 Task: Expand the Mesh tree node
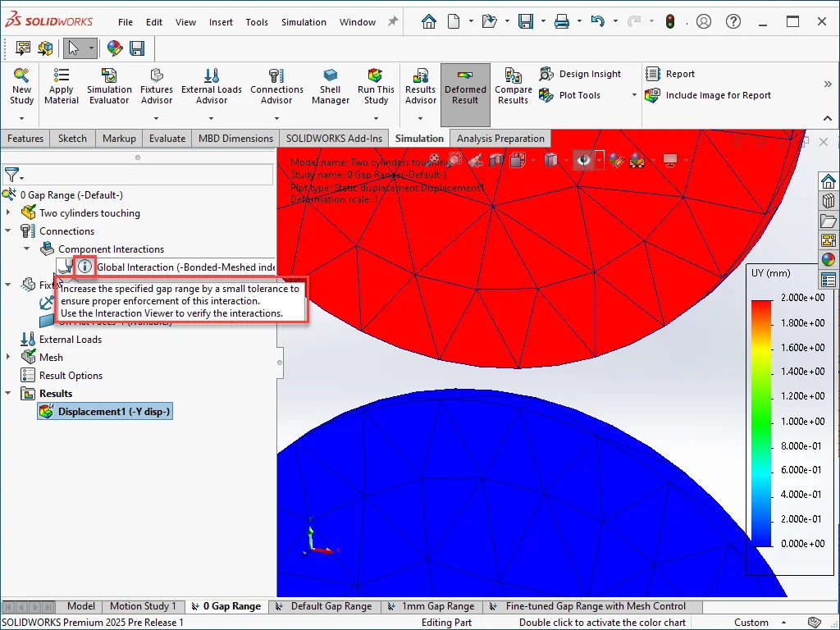click(9, 358)
